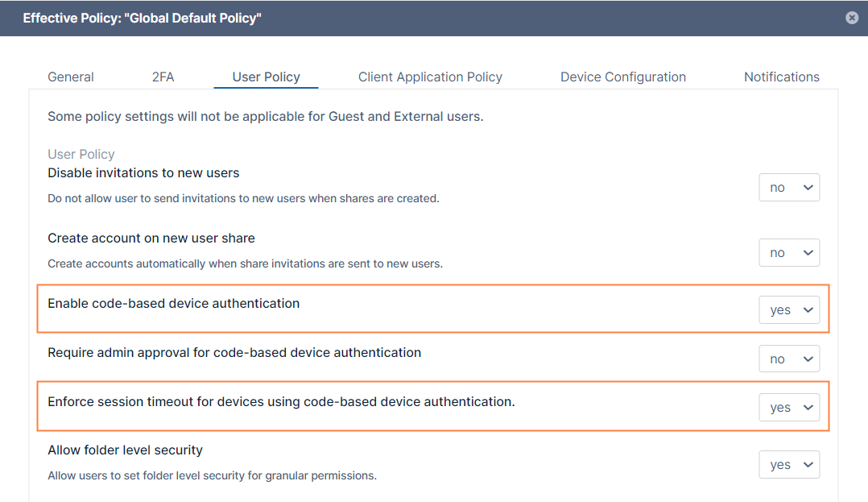Open Enable code-based device authentication dropdown
Image resolution: width=868 pixels, height=502 pixels.
pos(789,310)
